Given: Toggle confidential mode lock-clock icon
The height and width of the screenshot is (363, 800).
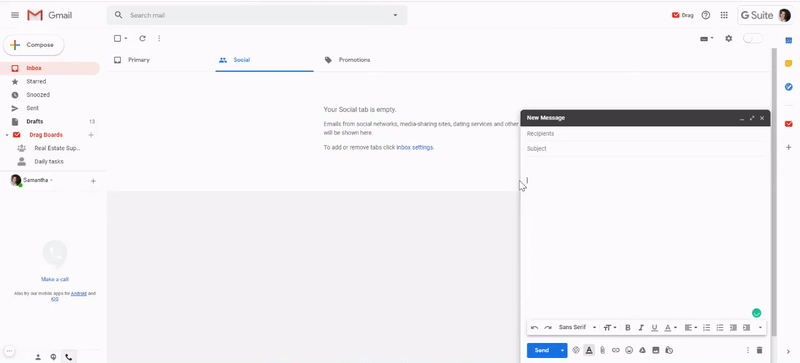Looking at the screenshot, I should coord(669,350).
